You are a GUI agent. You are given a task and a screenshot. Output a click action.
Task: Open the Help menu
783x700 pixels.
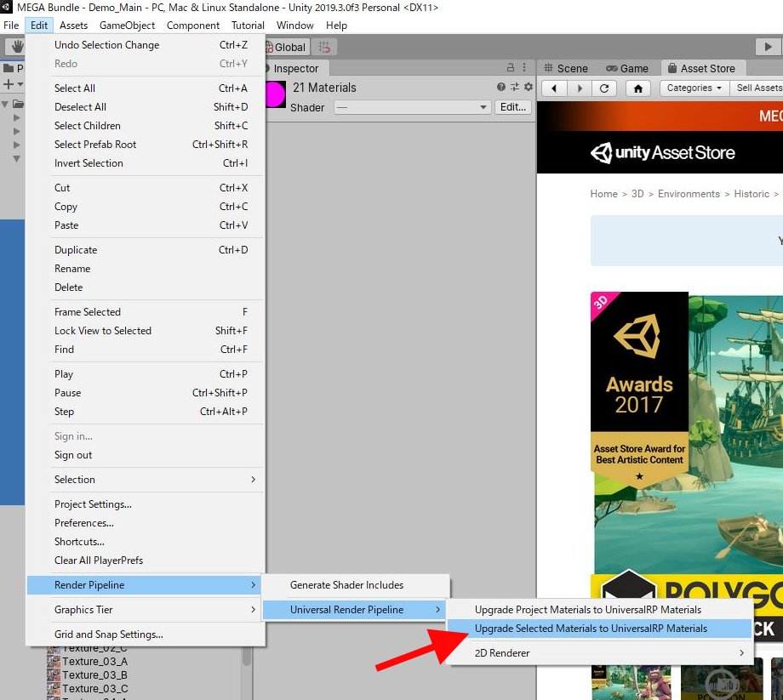pos(336,25)
